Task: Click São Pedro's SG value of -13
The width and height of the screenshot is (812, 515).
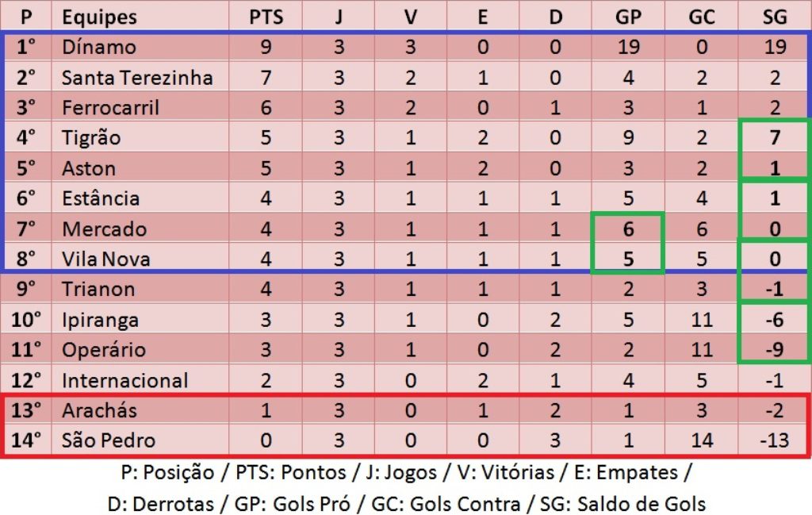Action: pyautogui.click(x=773, y=441)
